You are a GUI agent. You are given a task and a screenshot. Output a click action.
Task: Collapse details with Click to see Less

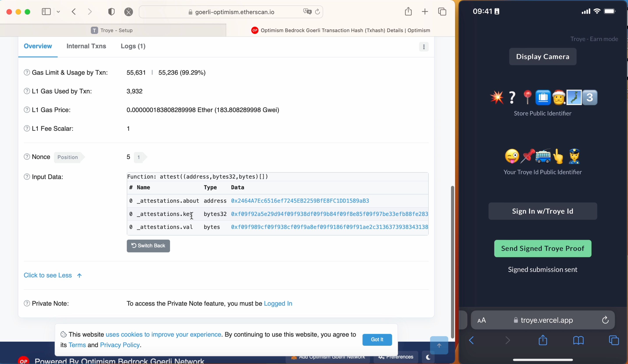(53, 275)
